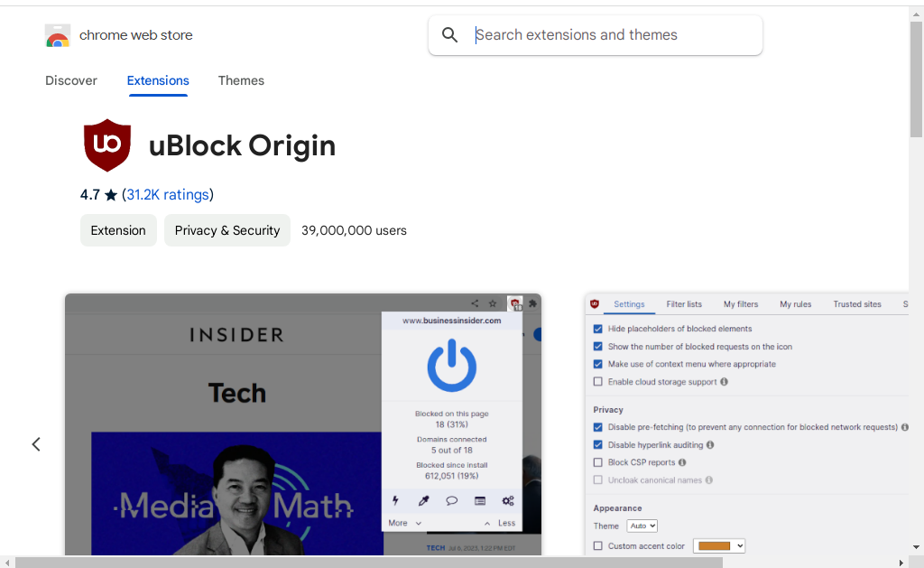Open the logger list icon in the uBlock popup
This screenshot has height=568, width=924.
pos(480,501)
